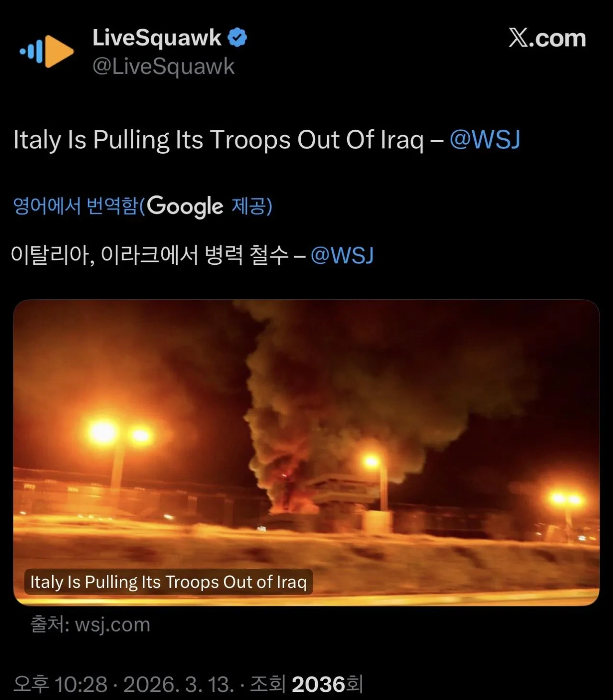This screenshot has height=700, width=613.
Task: Open the @WSJ mention in English tweet
Action: pyautogui.click(x=485, y=140)
